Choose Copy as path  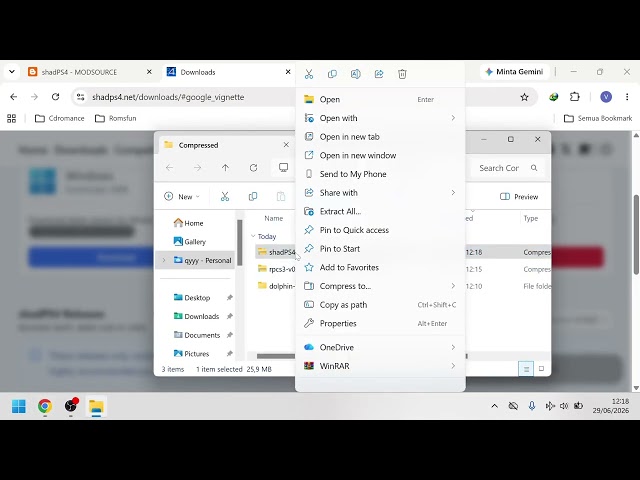[380, 305]
